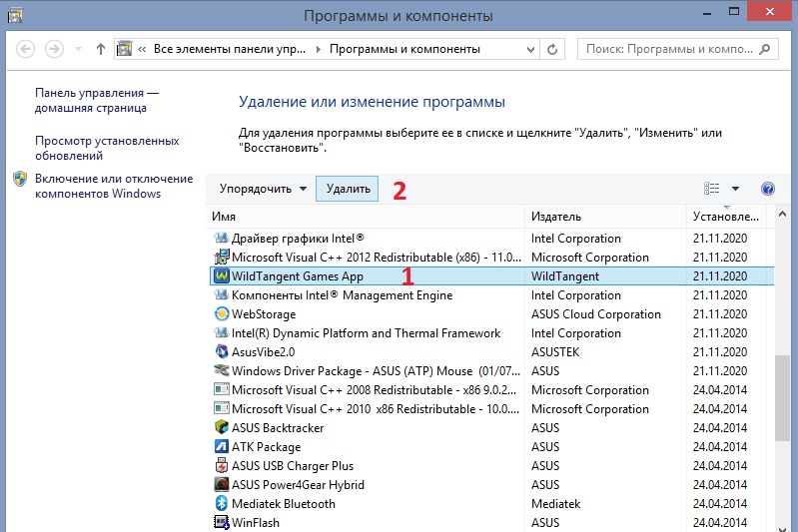Select the ASUS Backtracker icon

(222, 427)
